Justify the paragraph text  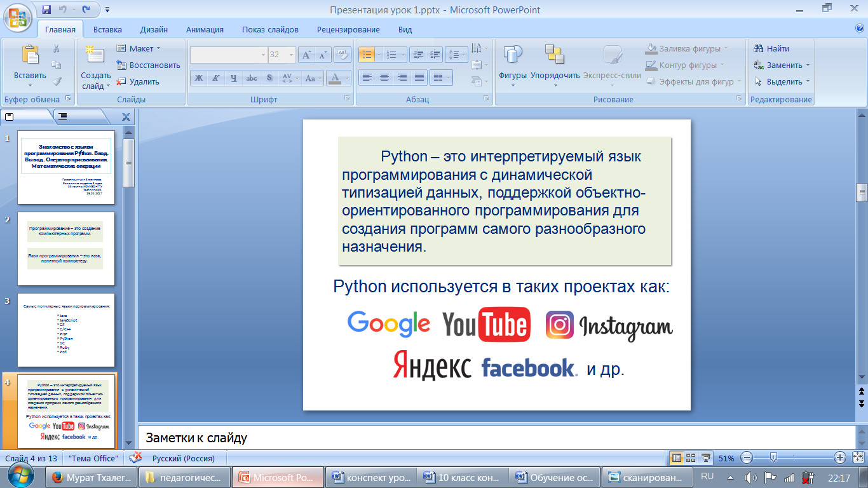[419, 78]
